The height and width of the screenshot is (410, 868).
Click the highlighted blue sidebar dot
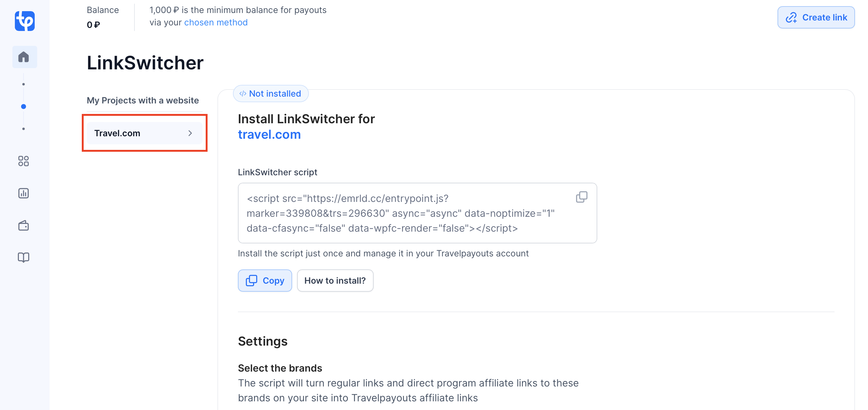tap(24, 107)
